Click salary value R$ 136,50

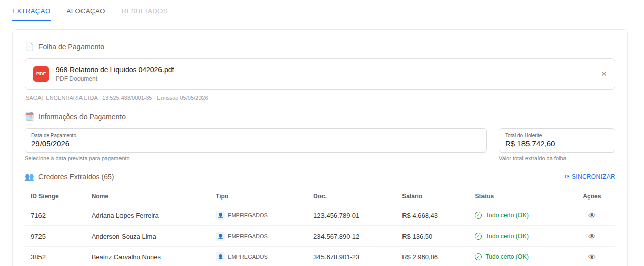[418, 236]
